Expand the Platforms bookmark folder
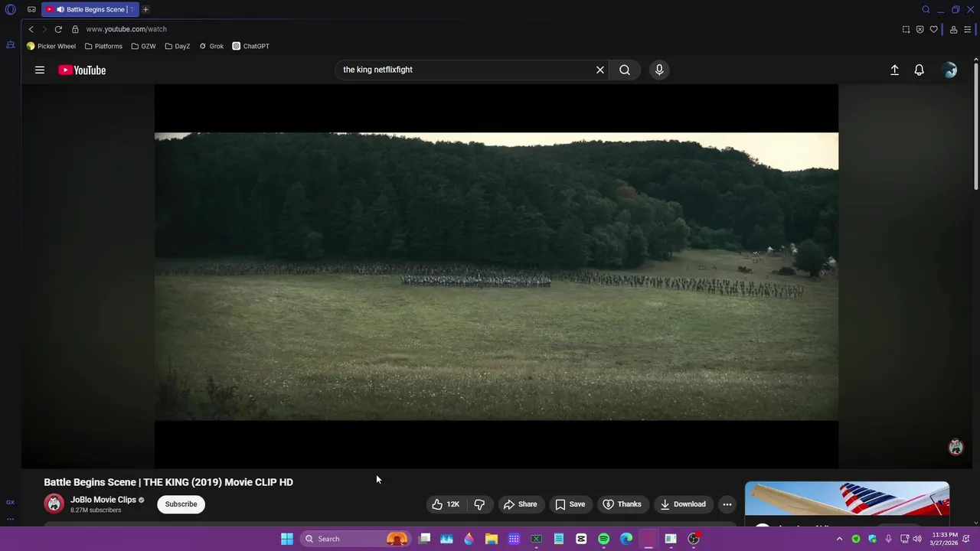980x551 pixels. click(103, 46)
